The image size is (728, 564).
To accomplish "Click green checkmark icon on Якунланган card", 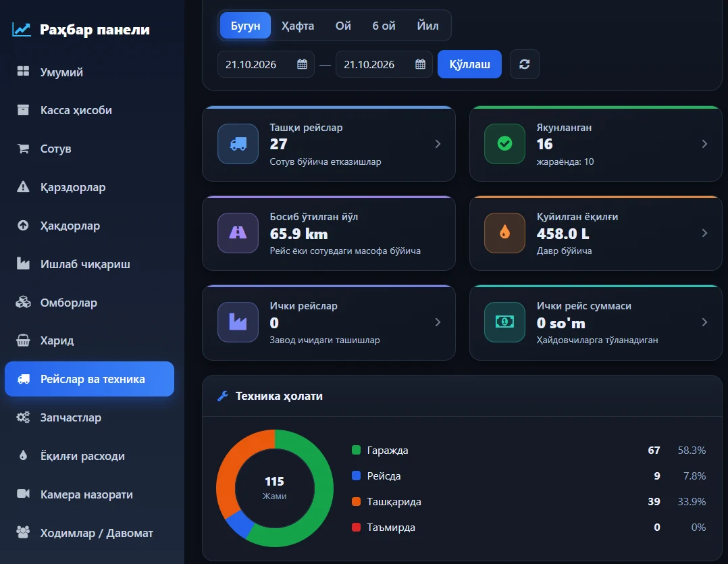I will coord(504,144).
